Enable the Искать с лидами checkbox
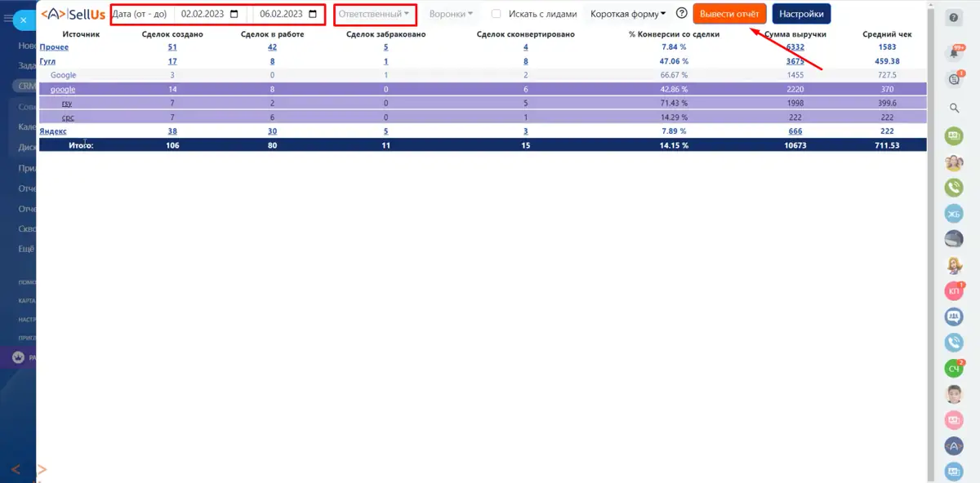Screen dimensions: 980x483 [497, 14]
